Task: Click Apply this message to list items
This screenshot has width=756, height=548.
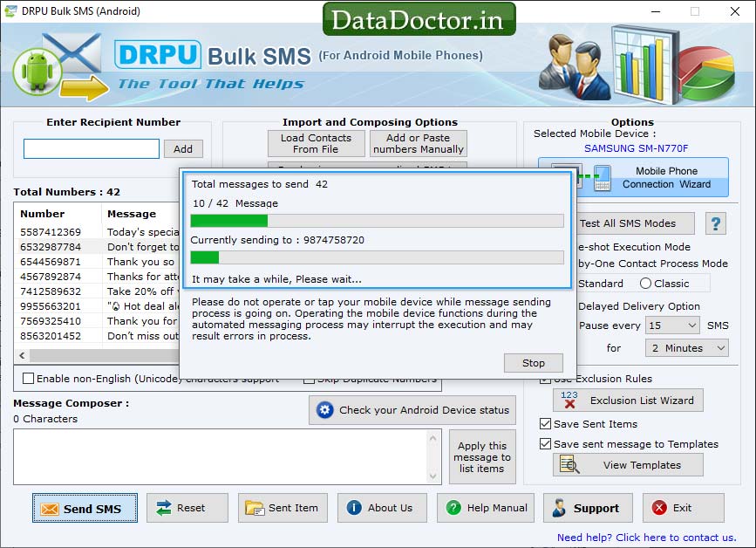Action: click(x=482, y=457)
